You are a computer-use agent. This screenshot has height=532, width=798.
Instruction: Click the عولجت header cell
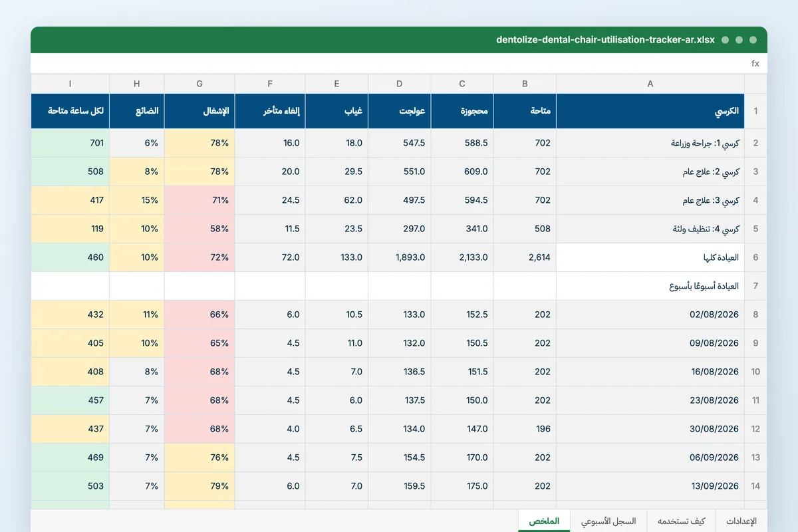point(400,111)
